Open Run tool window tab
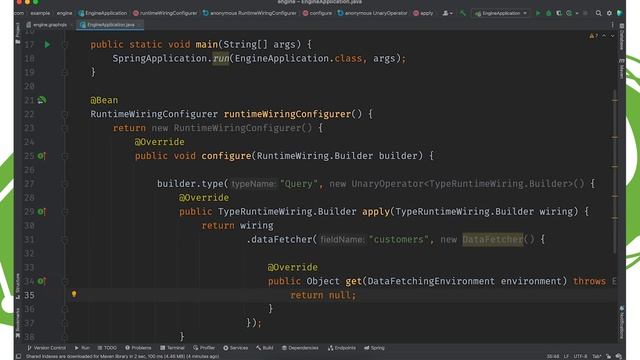 pos(82,348)
